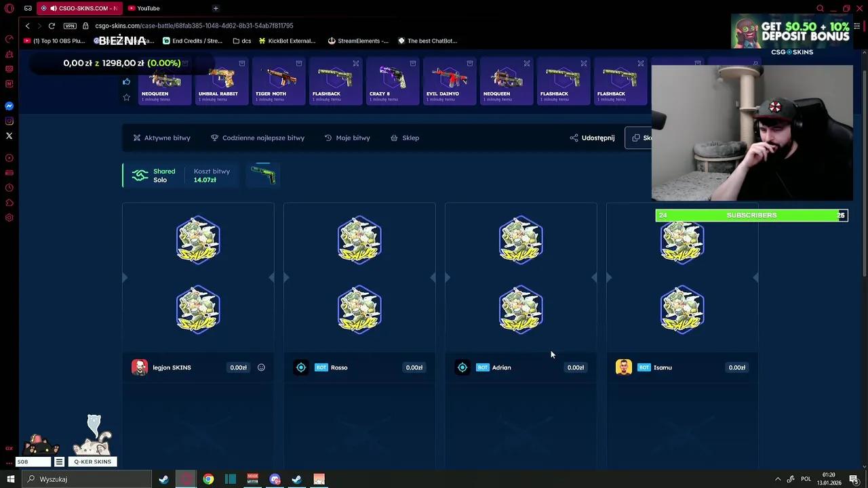The height and width of the screenshot is (488, 868).
Task: Click the X (Twitter) sidebar icon
Action: point(9,136)
